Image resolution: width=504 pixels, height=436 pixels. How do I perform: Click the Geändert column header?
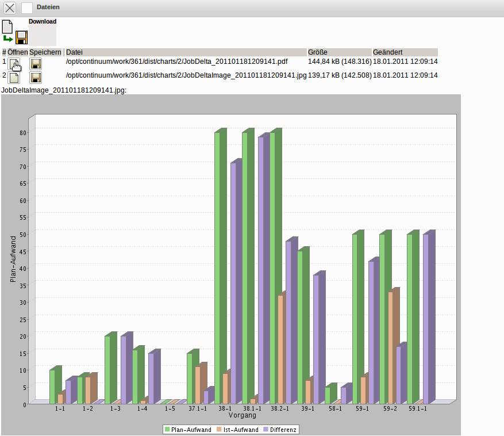click(387, 52)
